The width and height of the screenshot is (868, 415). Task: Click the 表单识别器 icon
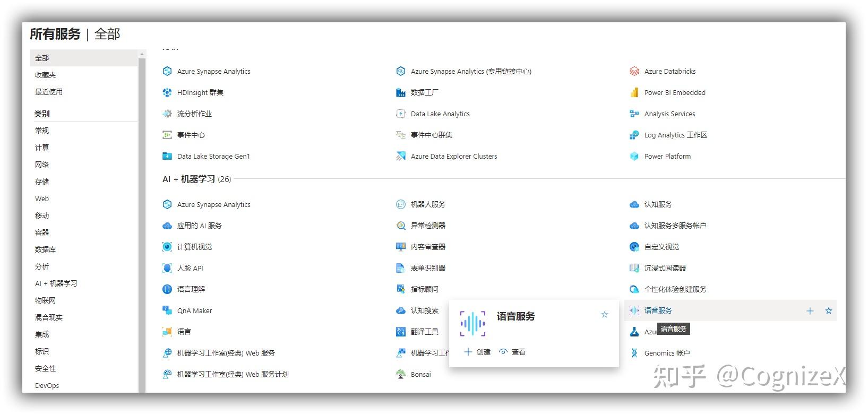(401, 268)
